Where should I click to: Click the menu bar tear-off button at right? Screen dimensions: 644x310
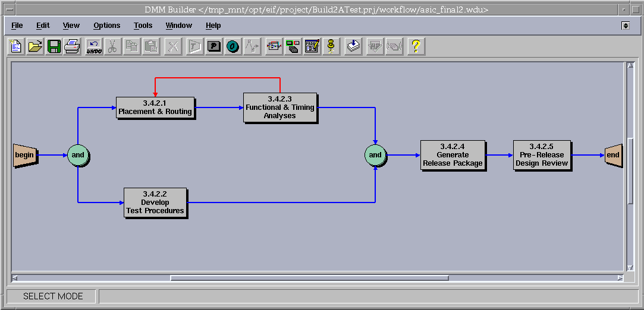point(626,26)
